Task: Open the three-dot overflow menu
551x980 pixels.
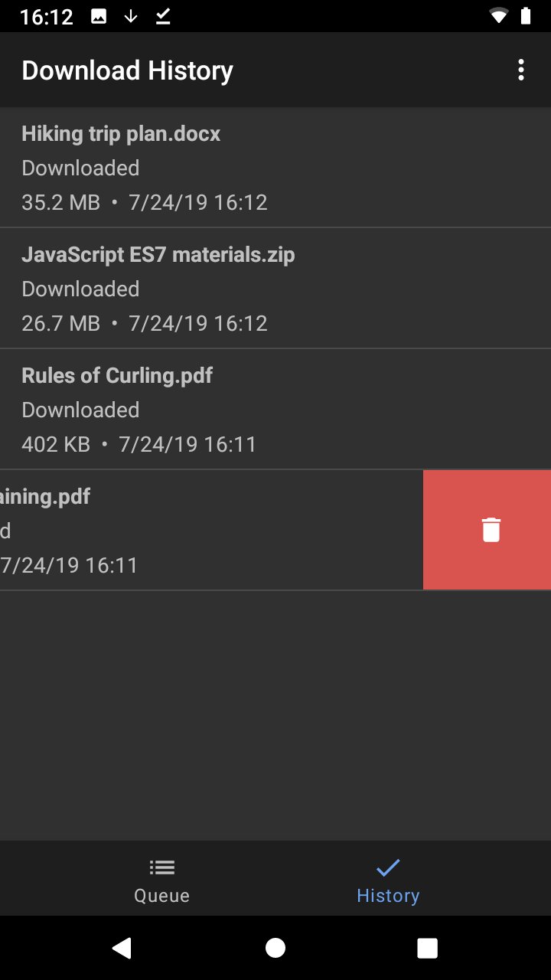Action: [x=521, y=70]
